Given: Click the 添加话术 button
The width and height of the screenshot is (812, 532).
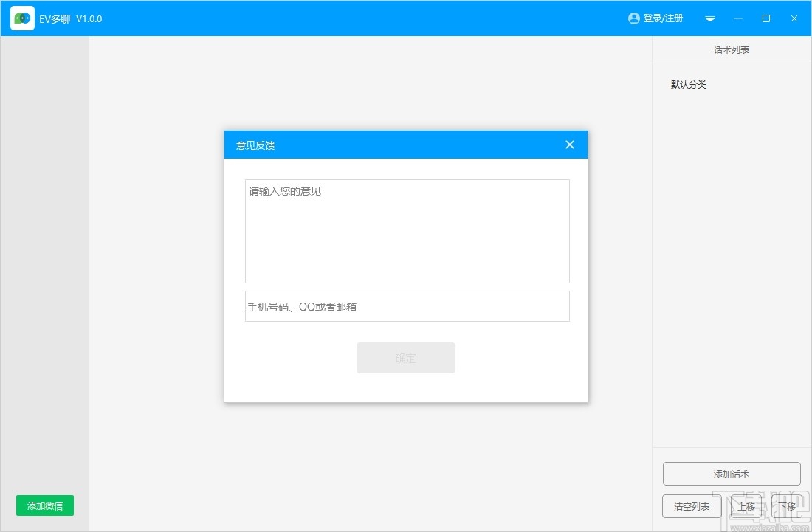Looking at the screenshot, I should point(732,474).
